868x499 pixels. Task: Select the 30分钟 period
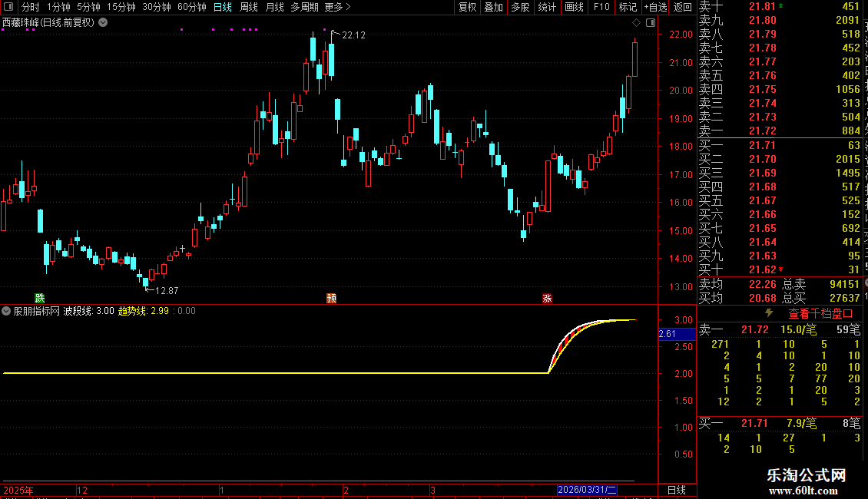157,7
